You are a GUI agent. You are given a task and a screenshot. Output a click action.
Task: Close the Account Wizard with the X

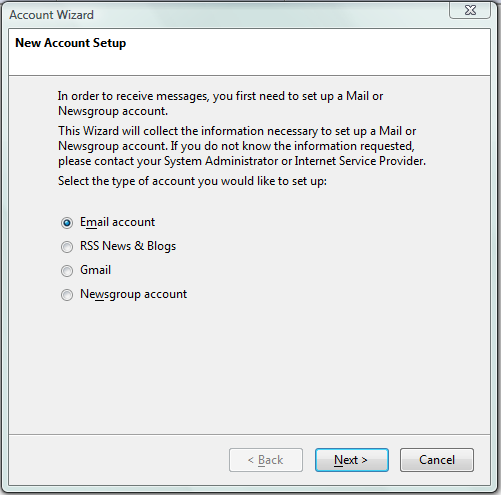(x=470, y=10)
